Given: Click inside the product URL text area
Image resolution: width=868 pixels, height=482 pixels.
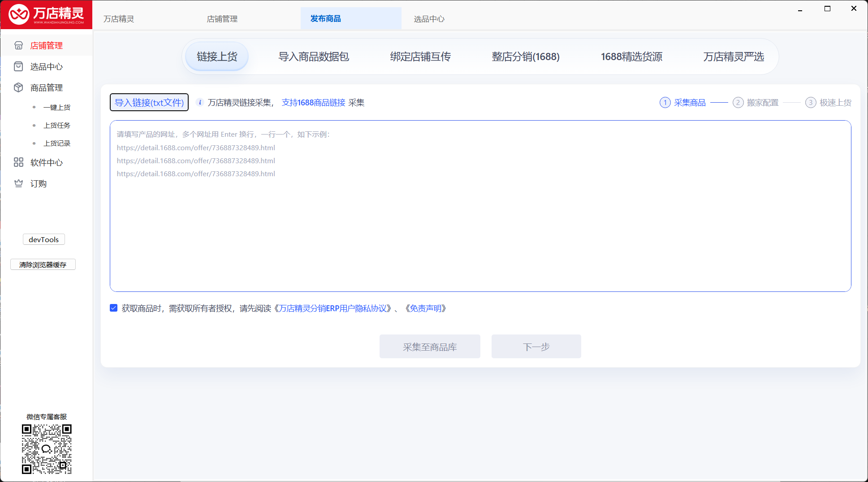Looking at the screenshot, I should pos(480,206).
